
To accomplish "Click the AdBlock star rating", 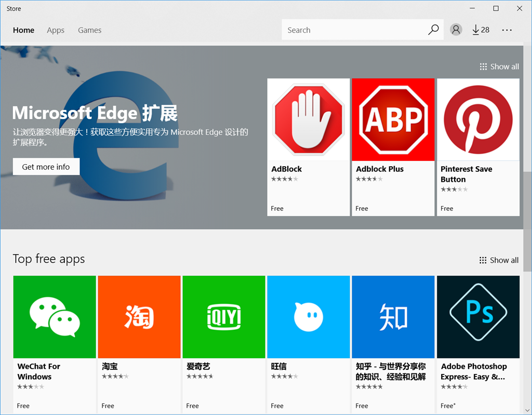I will (285, 179).
